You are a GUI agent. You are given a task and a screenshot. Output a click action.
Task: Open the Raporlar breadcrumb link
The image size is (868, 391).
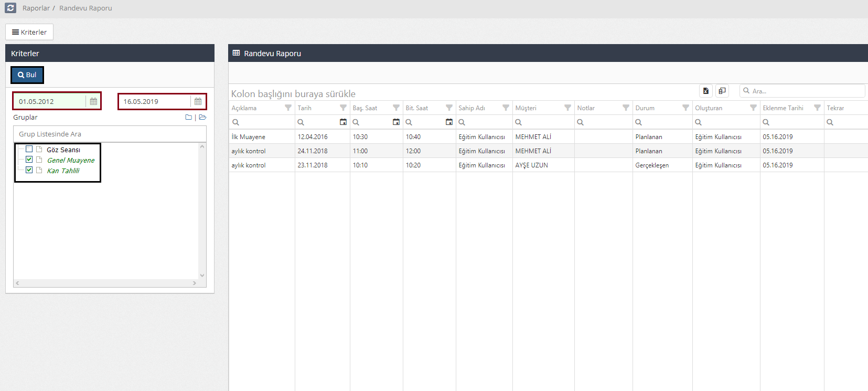tap(36, 8)
